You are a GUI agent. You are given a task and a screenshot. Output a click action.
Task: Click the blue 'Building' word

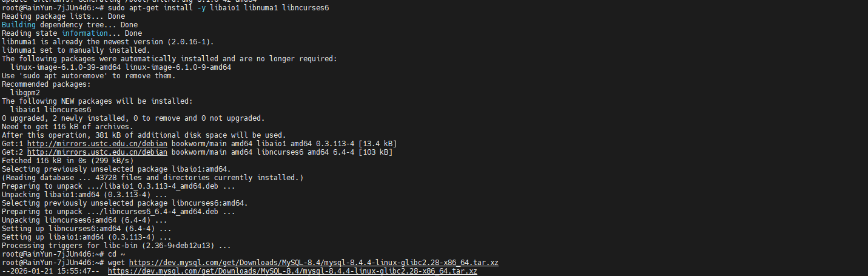18,25
